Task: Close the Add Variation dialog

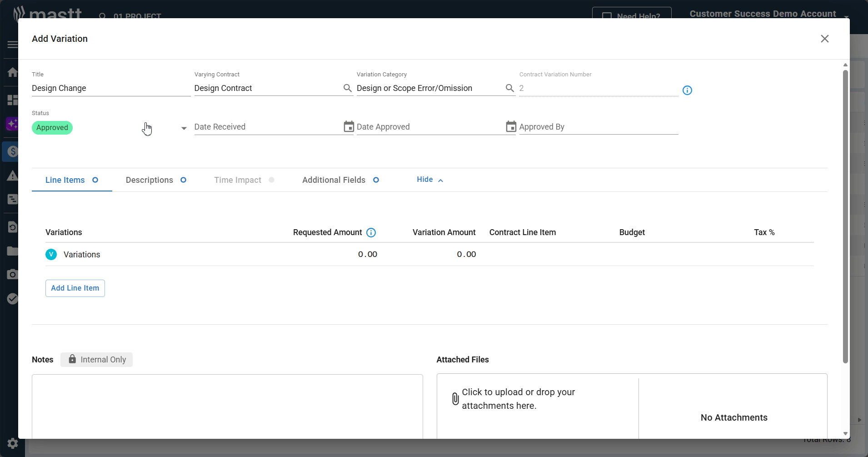Action: [824, 39]
